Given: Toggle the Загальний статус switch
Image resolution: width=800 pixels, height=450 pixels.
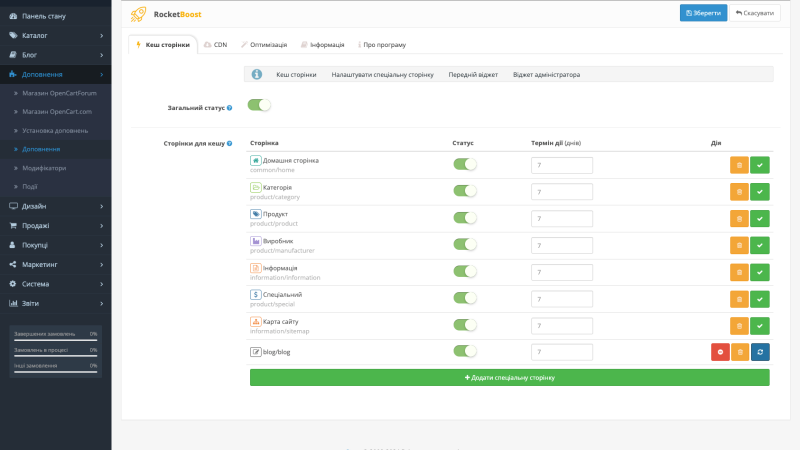Looking at the screenshot, I should point(259,105).
